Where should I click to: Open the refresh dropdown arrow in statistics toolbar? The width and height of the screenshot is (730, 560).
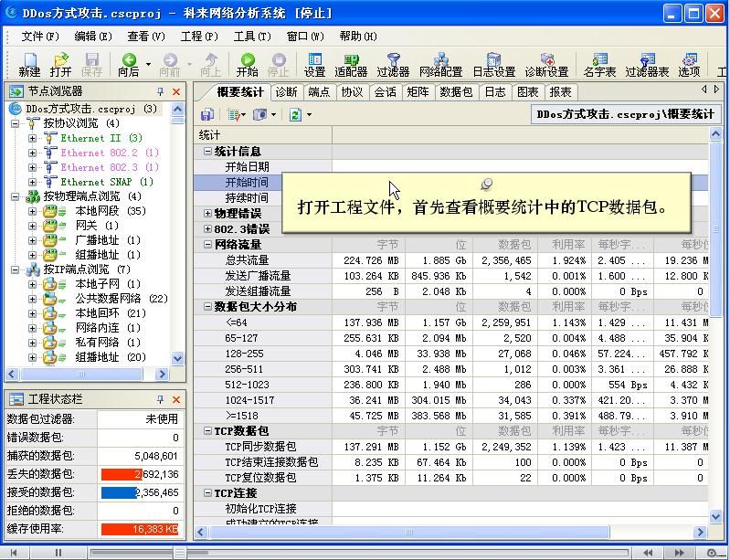[x=309, y=114]
